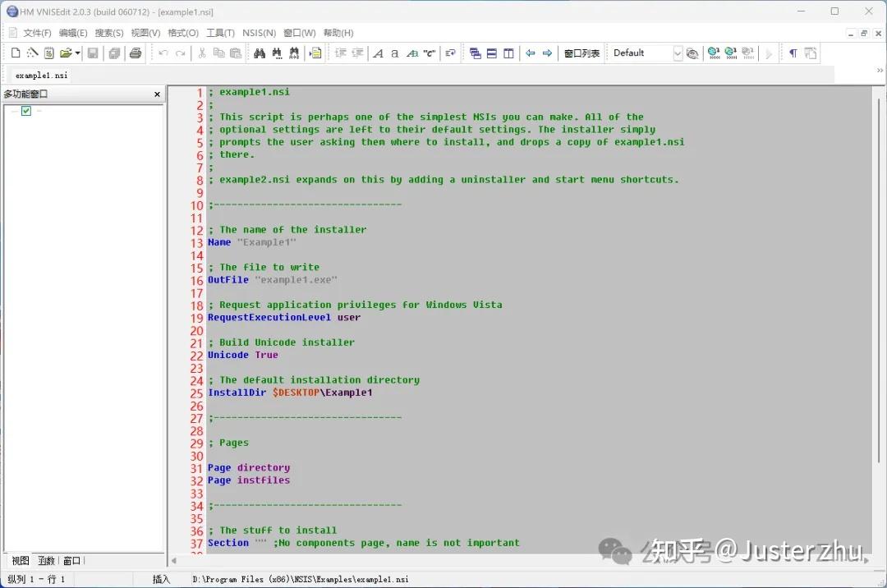This screenshot has height=588, width=887.
Task: Go to previous window with left arrow
Action: click(x=531, y=53)
